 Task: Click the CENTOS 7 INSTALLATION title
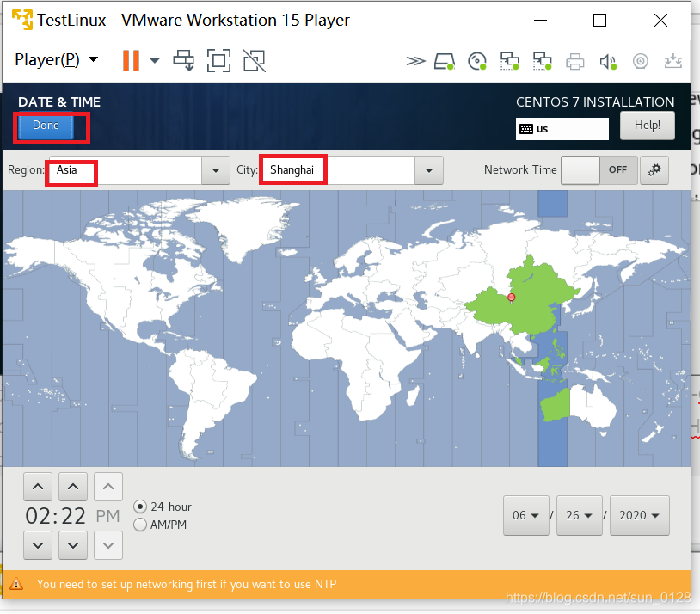point(595,102)
